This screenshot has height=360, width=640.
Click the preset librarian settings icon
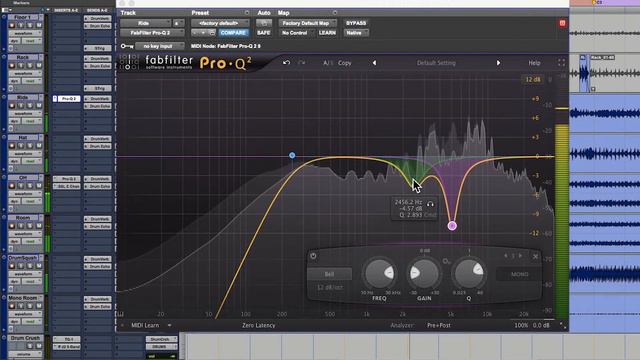tap(247, 13)
